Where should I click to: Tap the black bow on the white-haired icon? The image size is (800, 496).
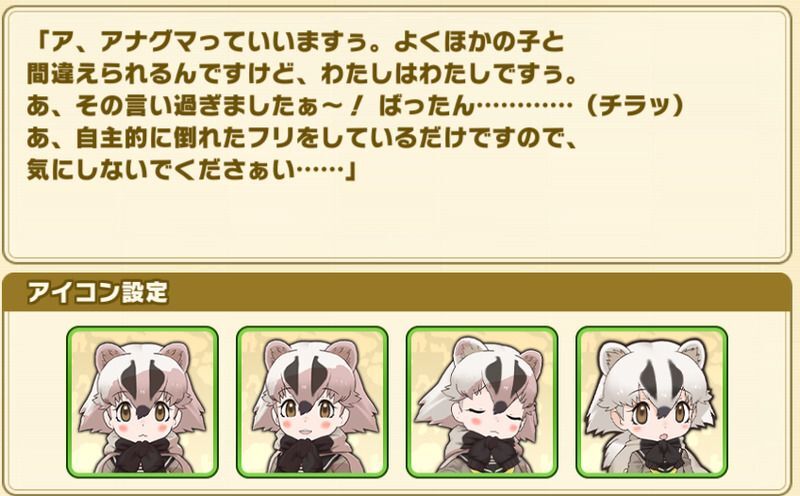[x=662, y=449]
